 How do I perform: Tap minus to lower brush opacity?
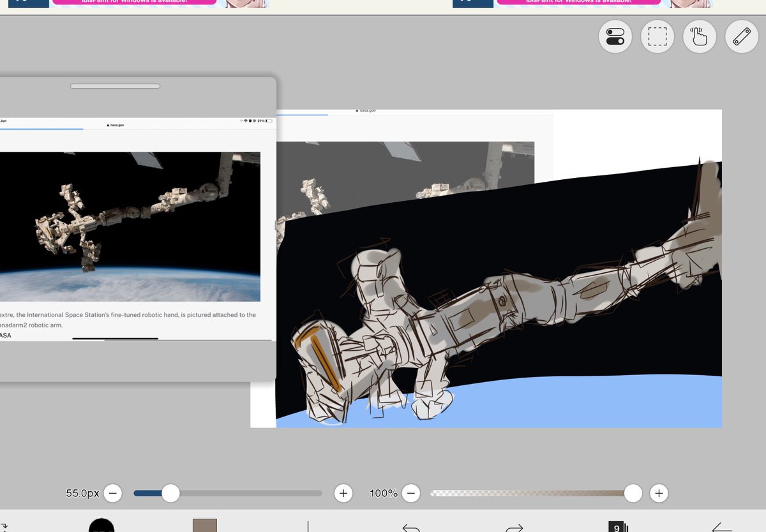pyautogui.click(x=411, y=493)
